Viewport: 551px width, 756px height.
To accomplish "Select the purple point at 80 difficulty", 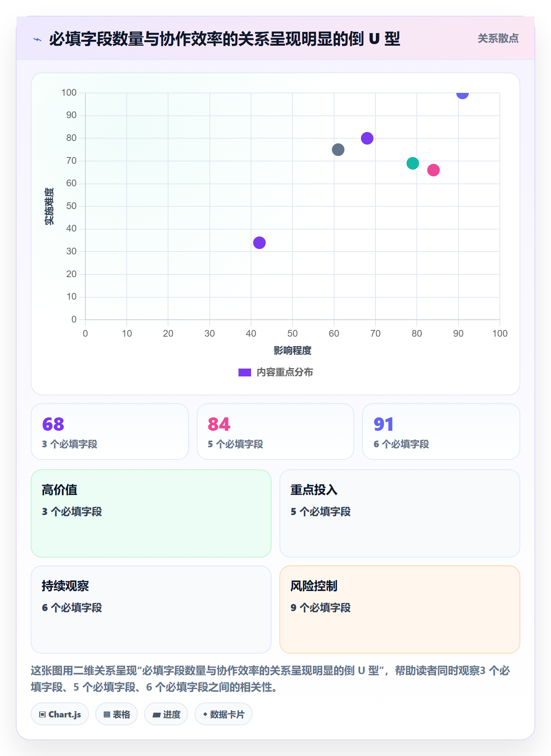I will (x=367, y=138).
